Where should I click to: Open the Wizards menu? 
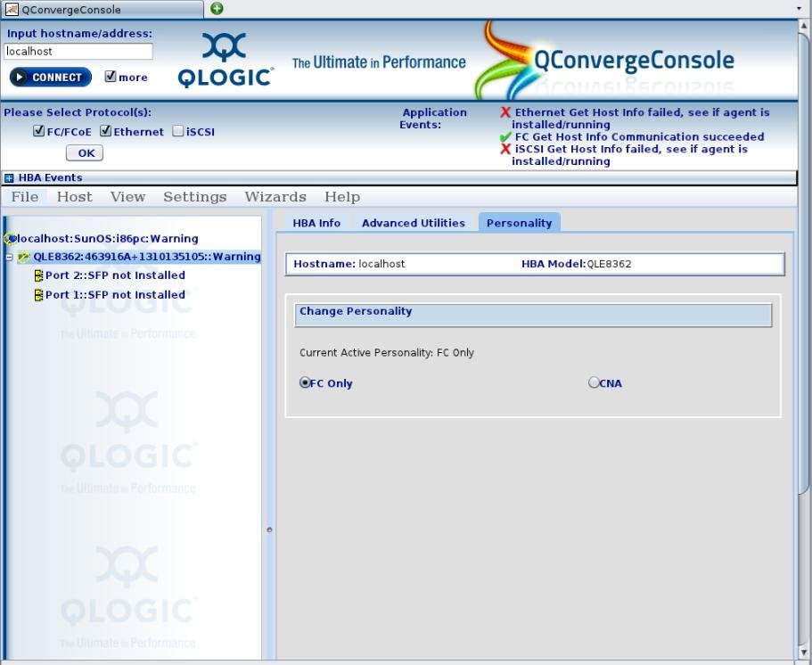[275, 197]
